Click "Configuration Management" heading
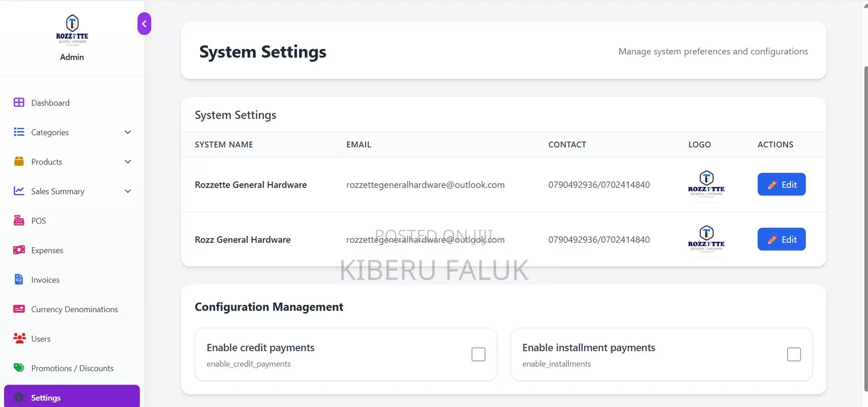868x407 pixels. pyautogui.click(x=269, y=307)
